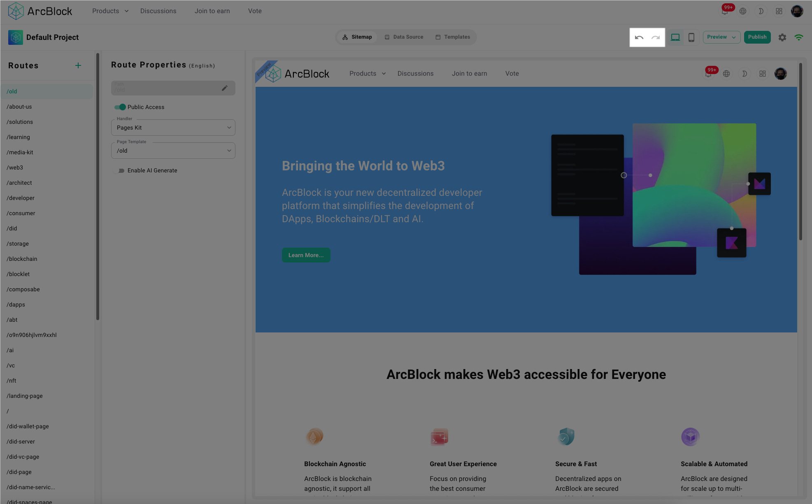Open the Preview dropdown button
Image resolution: width=812 pixels, height=504 pixels.
[721, 37]
